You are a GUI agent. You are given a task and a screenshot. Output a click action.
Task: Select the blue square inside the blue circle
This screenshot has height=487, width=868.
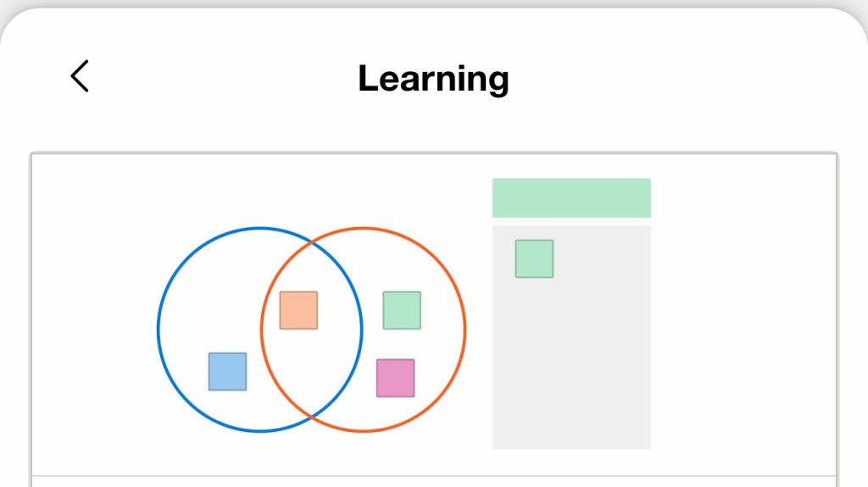point(227,371)
